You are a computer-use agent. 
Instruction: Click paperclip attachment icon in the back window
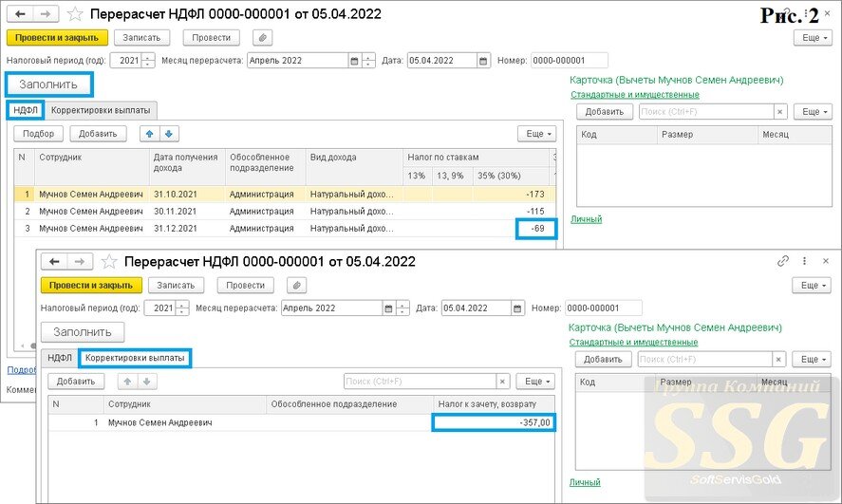(x=263, y=38)
